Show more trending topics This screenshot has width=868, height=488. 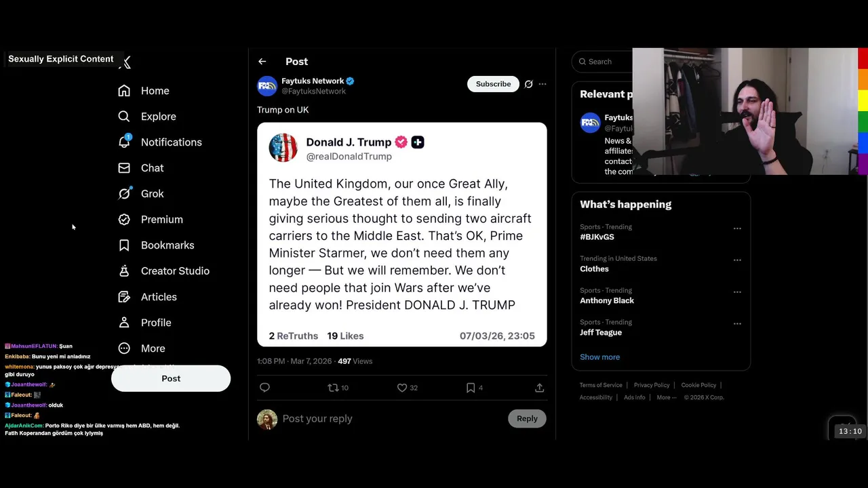coord(599,357)
